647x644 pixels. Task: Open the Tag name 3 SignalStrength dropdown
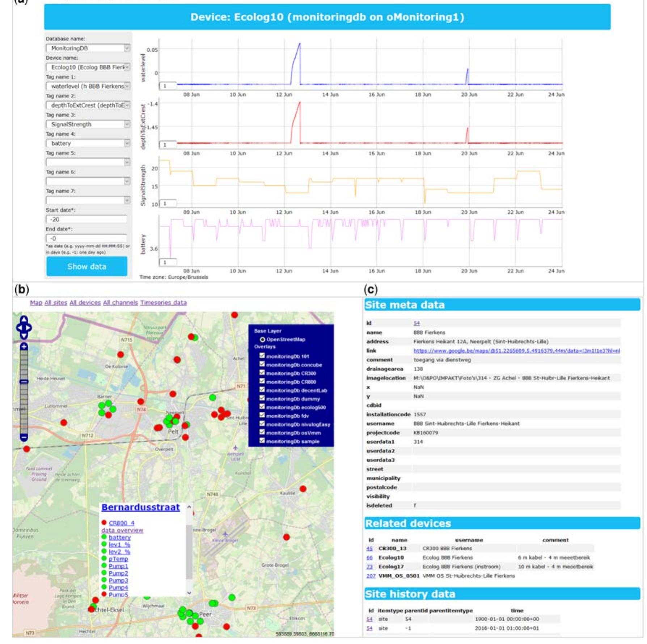click(x=88, y=124)
